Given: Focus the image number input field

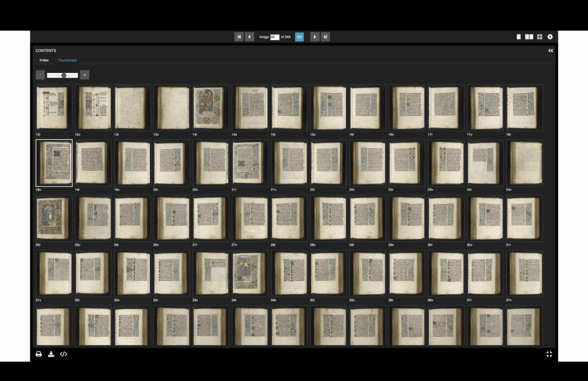Looking at the screenshot, I should [275, 37].
